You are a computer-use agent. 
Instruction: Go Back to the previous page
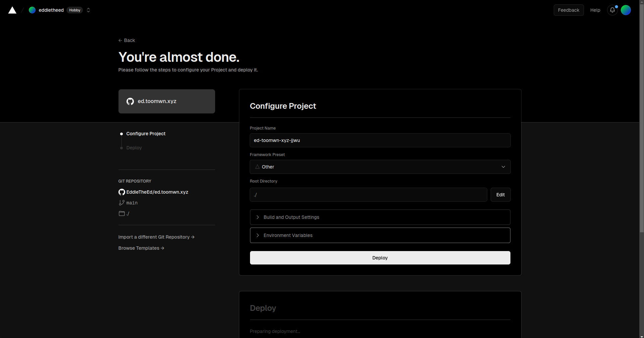pos(127,40)
